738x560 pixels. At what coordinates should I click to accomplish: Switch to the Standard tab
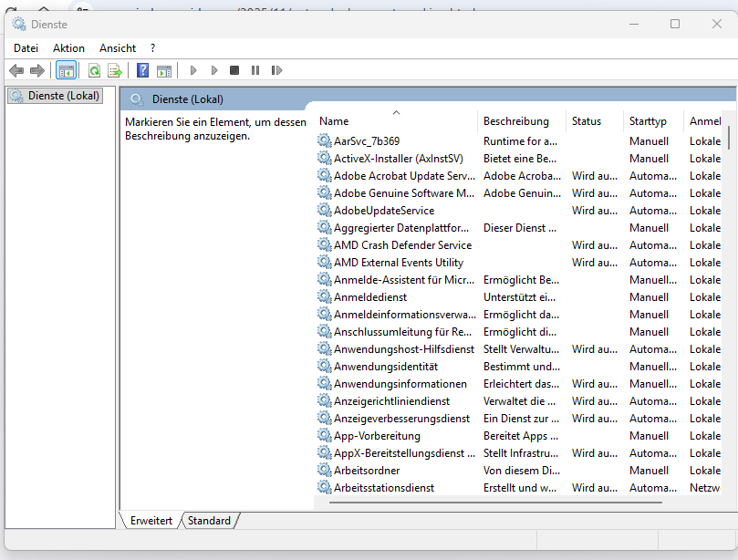click(210, 521)
